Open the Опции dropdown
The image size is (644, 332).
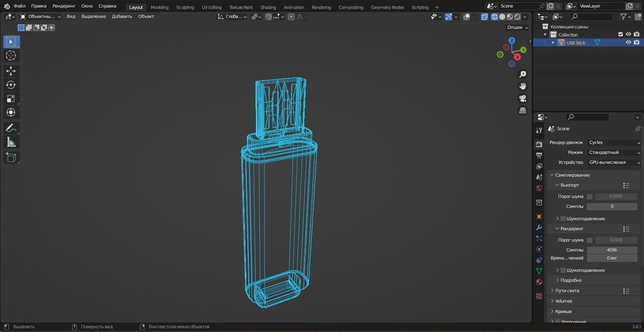pos(517,27)
